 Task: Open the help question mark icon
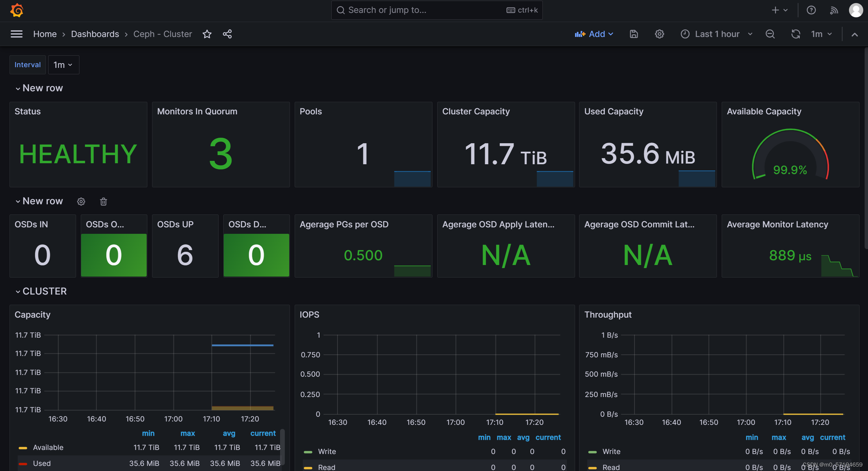pyautogui.click(x=811, y=10)
